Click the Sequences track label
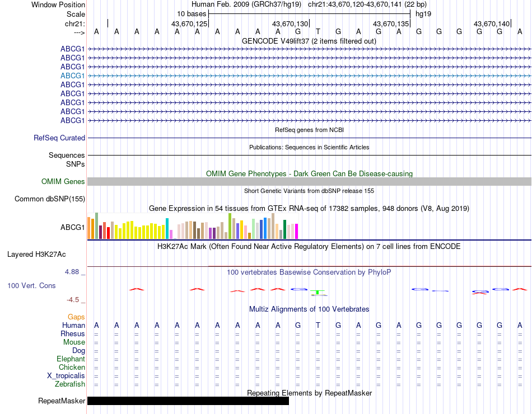 67,156
